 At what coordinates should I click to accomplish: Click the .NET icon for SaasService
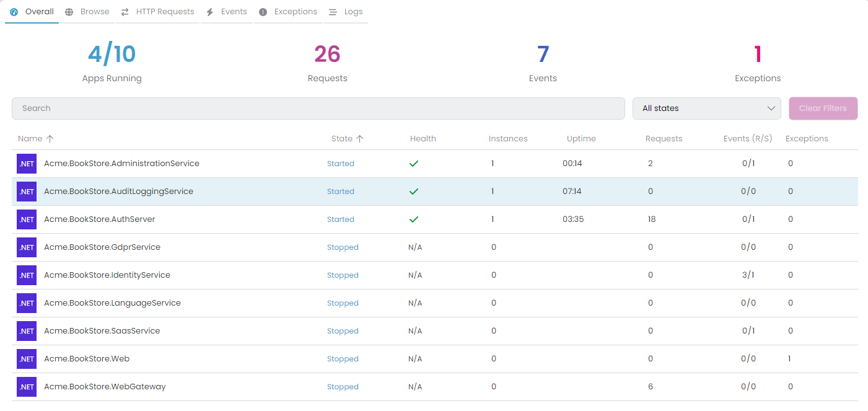(x=27, y=331)
